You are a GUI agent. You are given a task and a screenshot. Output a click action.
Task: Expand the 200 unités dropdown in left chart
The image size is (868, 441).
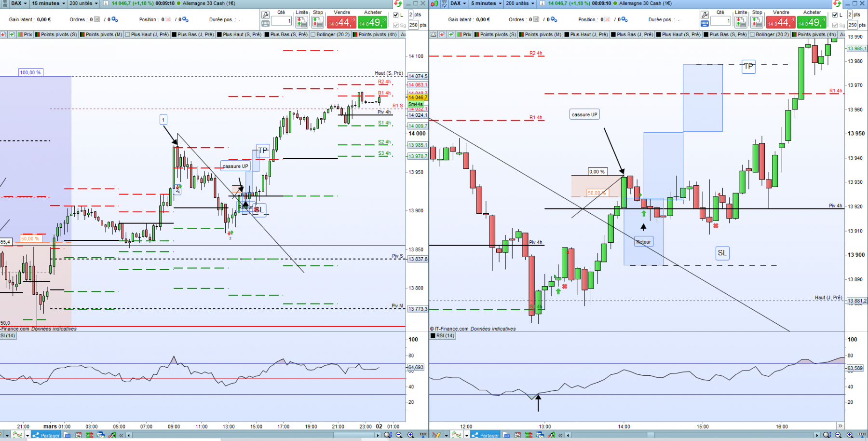click(x=83, y=3)
